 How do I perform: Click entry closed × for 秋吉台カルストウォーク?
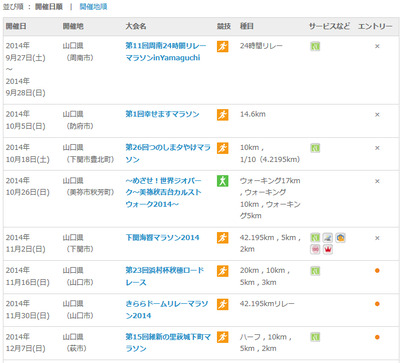[377, 181]
